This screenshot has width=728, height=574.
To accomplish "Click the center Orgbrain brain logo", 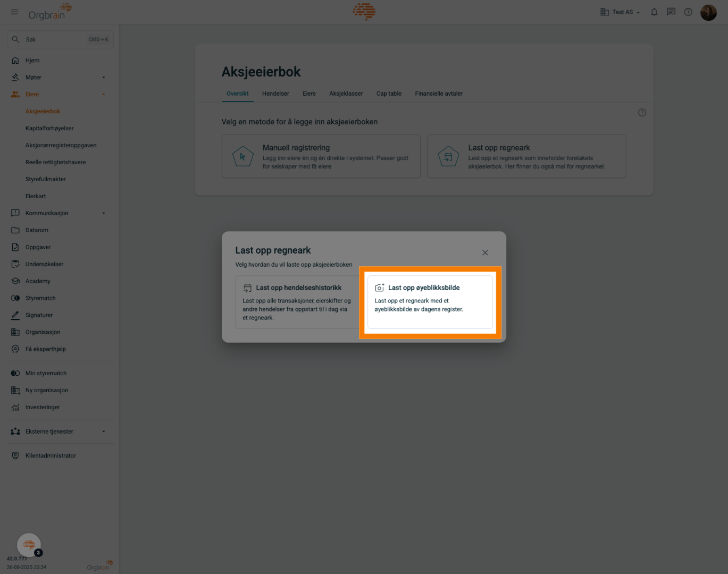I will pyautogui.click(x=364, y=11).
